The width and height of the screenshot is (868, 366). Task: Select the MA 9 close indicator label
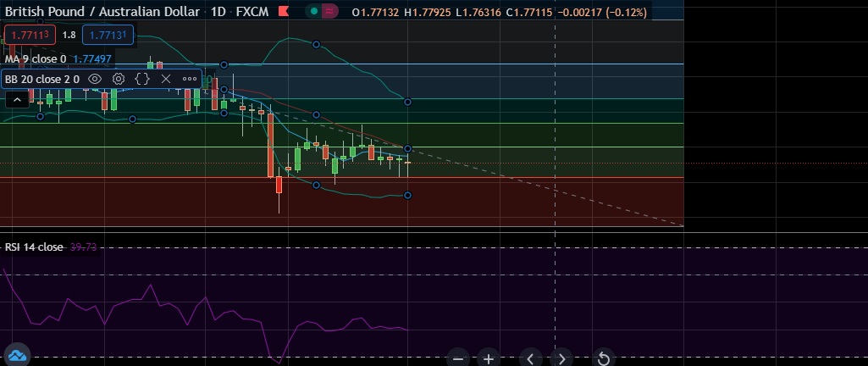pos(36,58)
